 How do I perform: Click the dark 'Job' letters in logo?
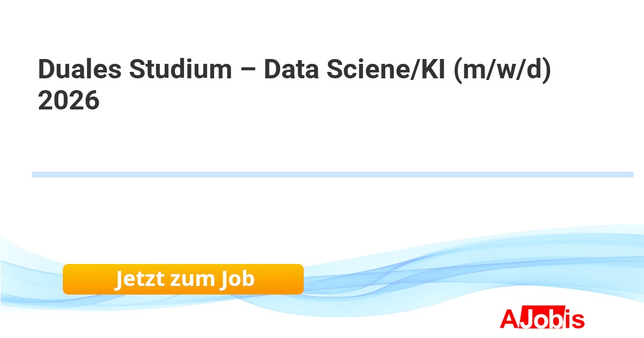[x=543, y=320]
